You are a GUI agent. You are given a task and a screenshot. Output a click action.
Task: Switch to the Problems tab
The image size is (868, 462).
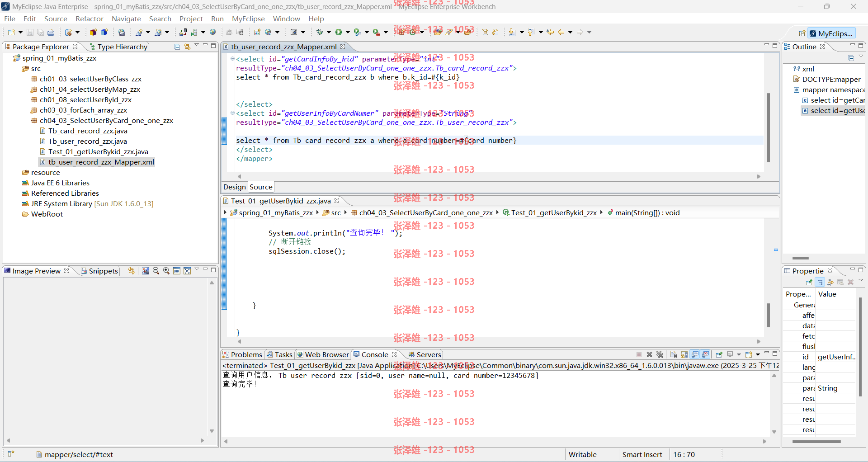pyautogui.click(x=242, y=354)
